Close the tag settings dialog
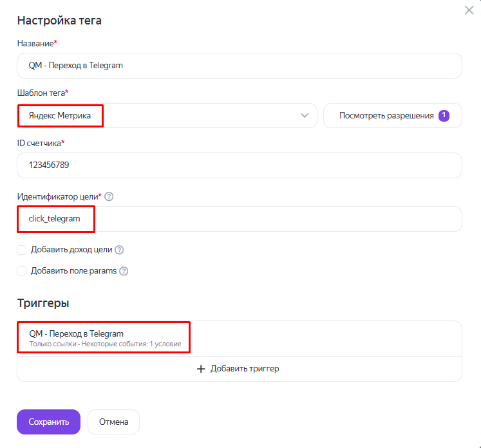The height and width of the screenshot is (448, 481). [x=469, y=10]
